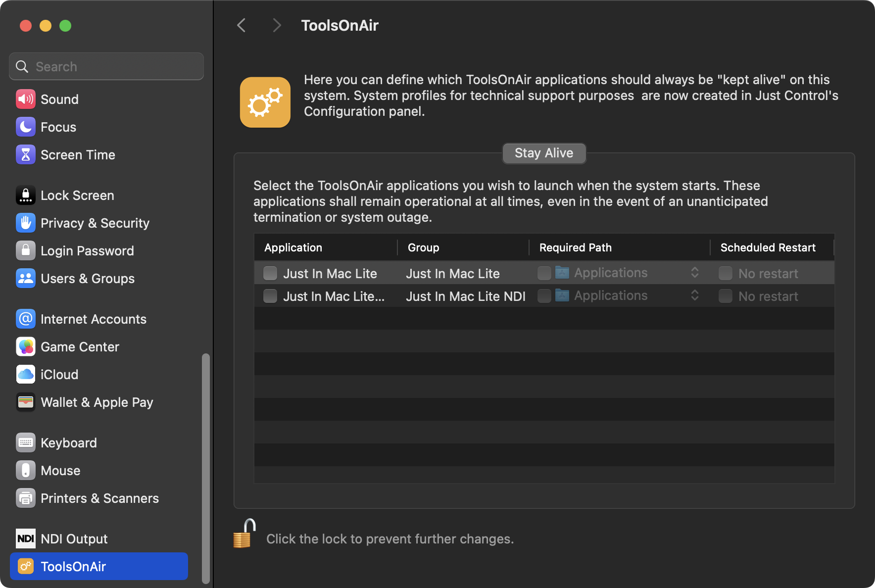The width and height of the screenshot is (875, 588).
Task: Open Sound settings
Action: tap(99, 99)
